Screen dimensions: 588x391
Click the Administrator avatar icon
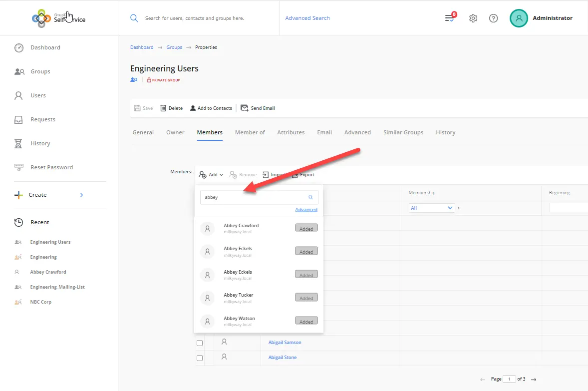coord(519,18)
